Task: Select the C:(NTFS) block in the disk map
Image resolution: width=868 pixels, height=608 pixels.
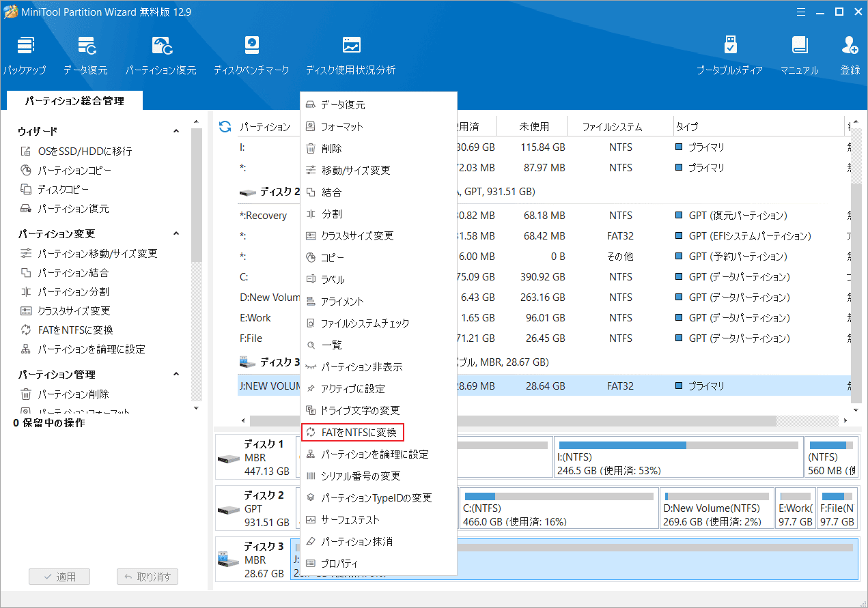Action: pos(558,507)
